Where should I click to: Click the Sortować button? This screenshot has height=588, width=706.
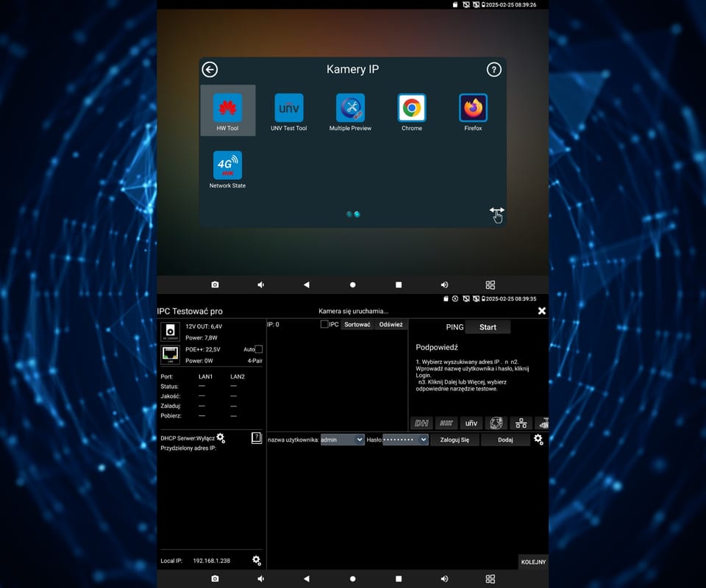click(357, 324)
